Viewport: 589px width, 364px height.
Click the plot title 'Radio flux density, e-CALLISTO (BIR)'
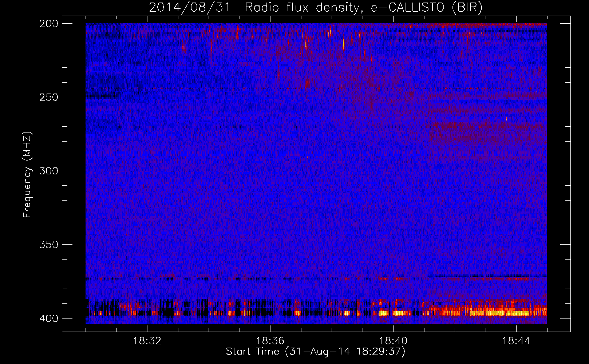coord(363,8)
